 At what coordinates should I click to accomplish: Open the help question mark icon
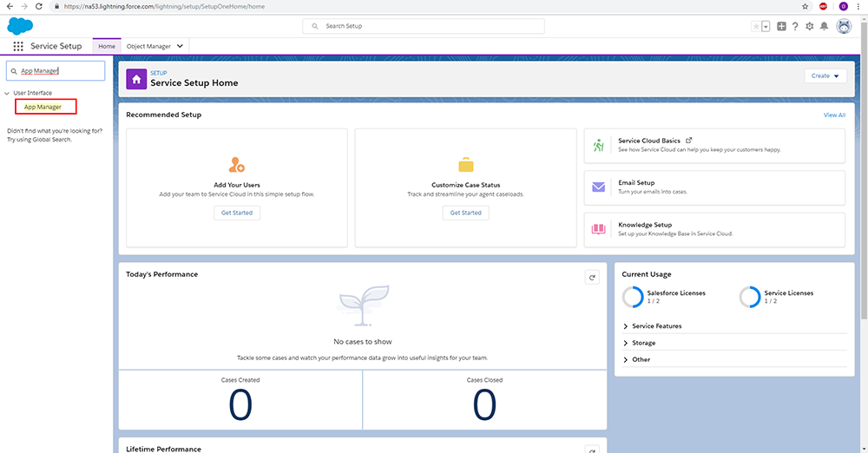click(795, 26)
